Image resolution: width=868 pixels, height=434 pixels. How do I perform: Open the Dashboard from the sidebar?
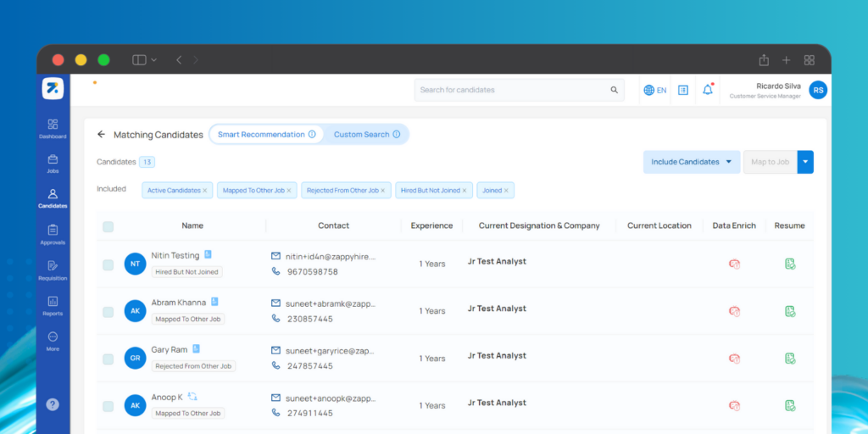click(53, 128)
